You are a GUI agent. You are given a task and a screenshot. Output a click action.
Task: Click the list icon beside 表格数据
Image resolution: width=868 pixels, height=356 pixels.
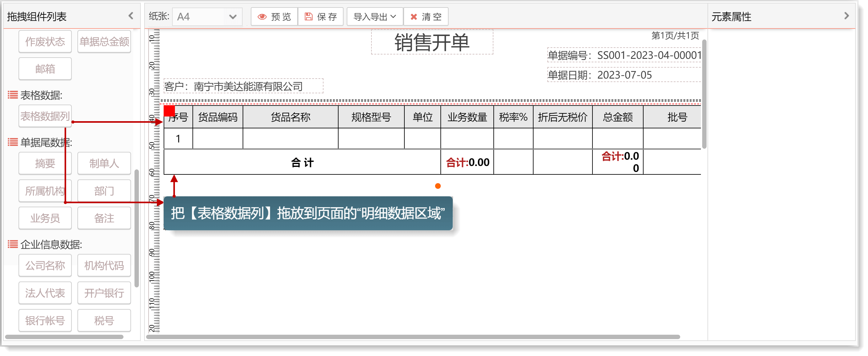13,95
